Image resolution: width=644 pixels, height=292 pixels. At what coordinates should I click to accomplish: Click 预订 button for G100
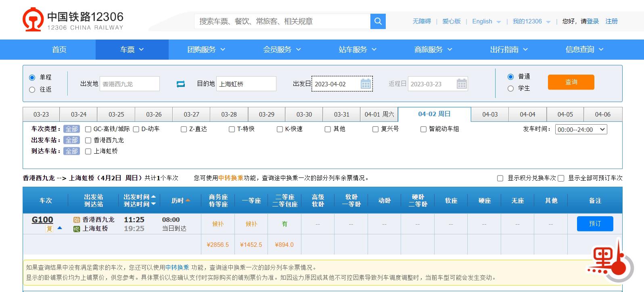[x=595, y=224]
